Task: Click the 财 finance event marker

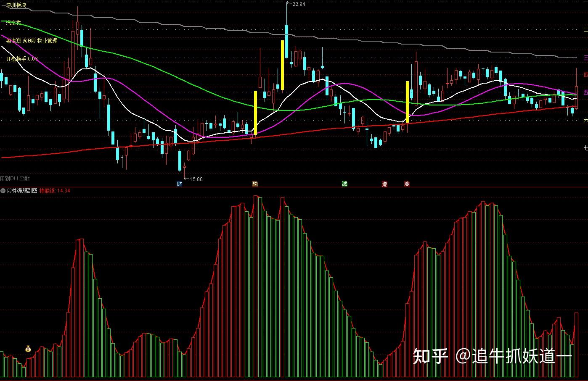Action: tap(180, 184)
